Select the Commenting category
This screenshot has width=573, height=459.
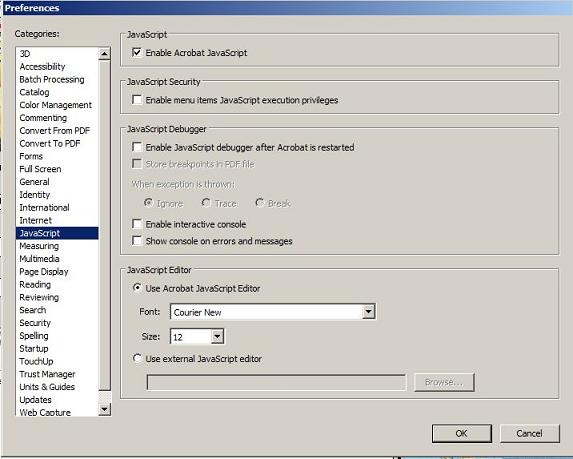[57, 118]
